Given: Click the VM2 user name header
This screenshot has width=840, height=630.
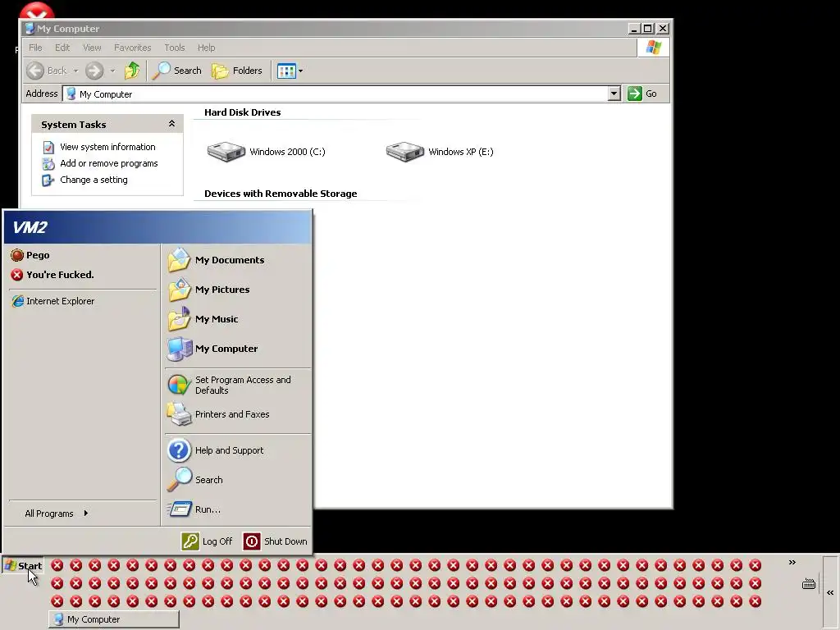Looking at the screenshot, I should point(30,228).
